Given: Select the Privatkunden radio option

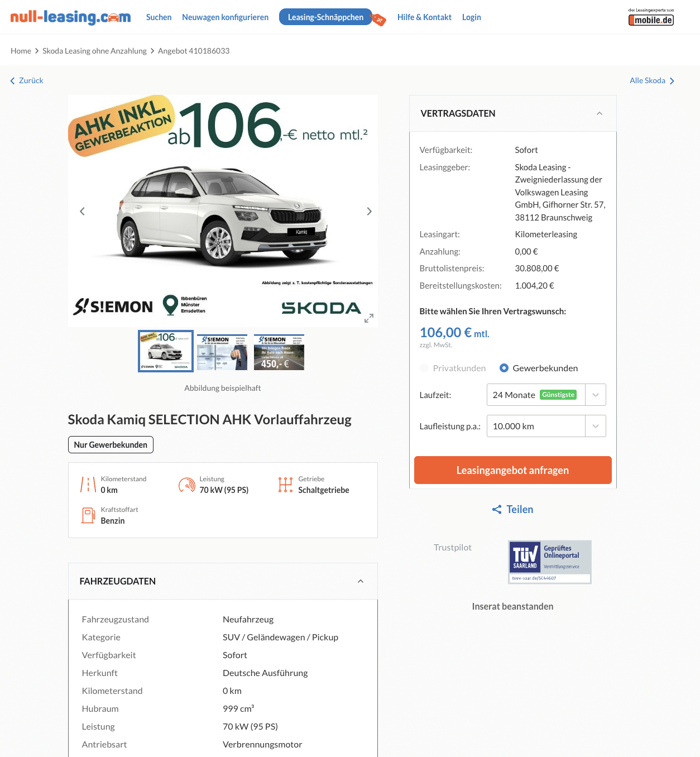Looking at the screenshot, I should click(x=424, y=368).
